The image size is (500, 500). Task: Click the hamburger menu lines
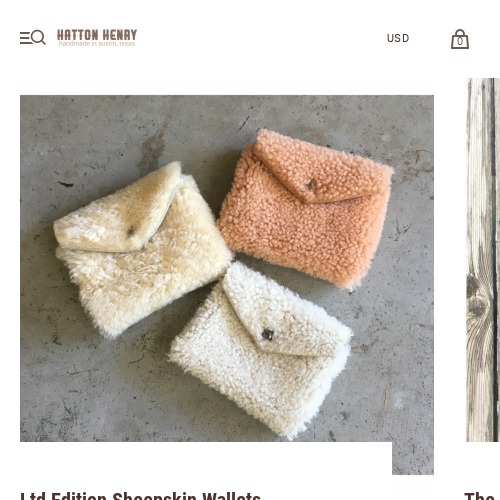25,38
